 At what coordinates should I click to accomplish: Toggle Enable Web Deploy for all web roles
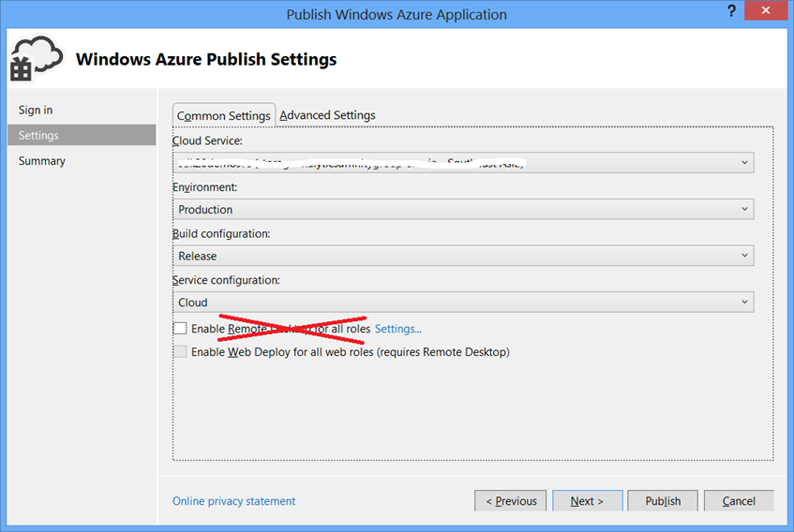pos(180,352)
